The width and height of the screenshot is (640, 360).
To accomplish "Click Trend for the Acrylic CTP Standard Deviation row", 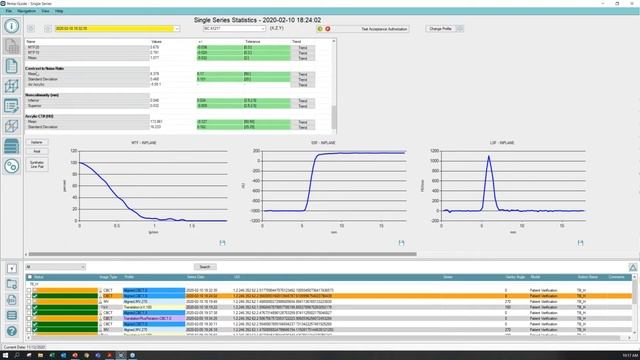I will 302,127.
